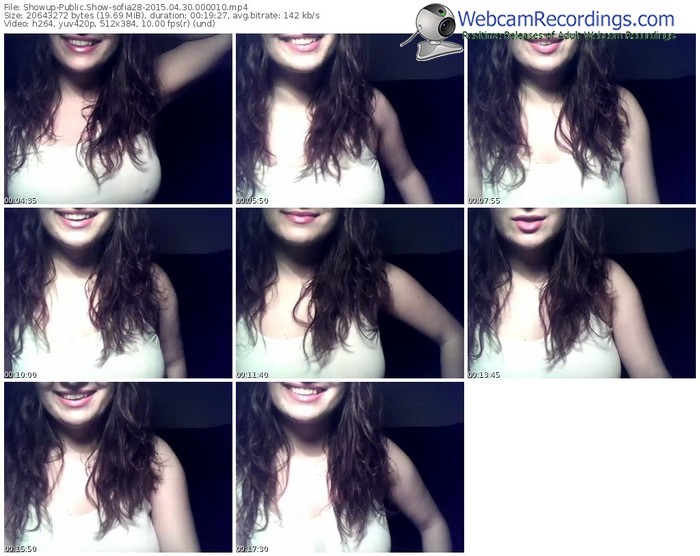This screenshot has width=700, height=556.
Task: Open the WebcamRecordings.com logo link
Action: (x=566, y=19)
